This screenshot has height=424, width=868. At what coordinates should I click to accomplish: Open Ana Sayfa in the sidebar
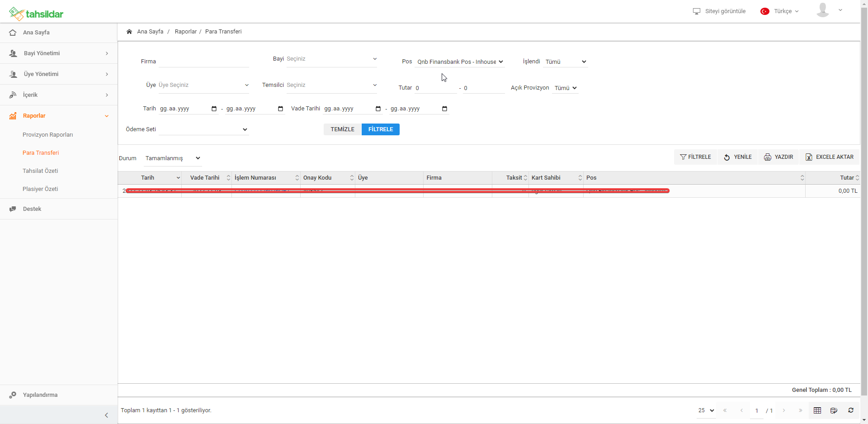[59, 33]
